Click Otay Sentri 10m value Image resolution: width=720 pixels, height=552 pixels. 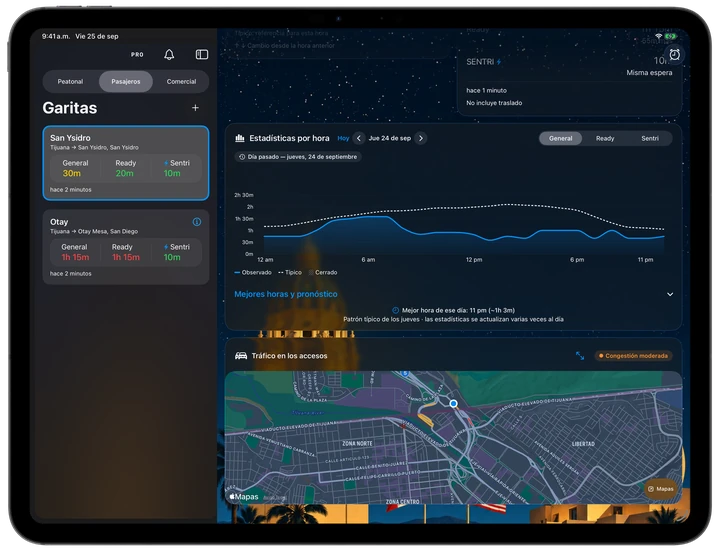[172, 257]
